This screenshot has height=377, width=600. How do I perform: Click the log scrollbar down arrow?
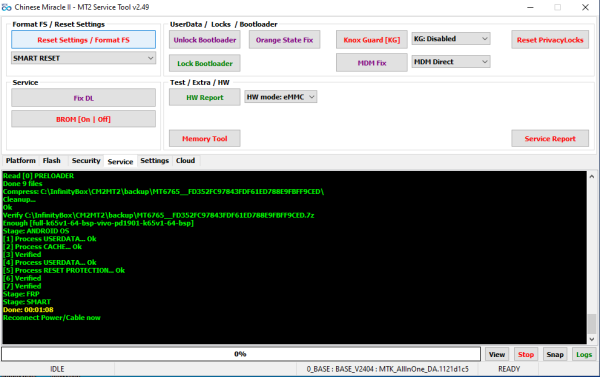pyautogui.click(x=592, y=339)
